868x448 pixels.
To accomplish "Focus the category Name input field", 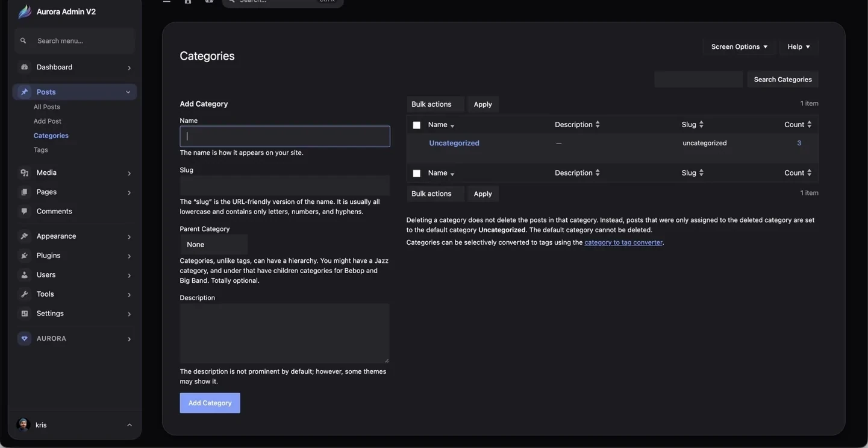I will (x=285, y=136).
